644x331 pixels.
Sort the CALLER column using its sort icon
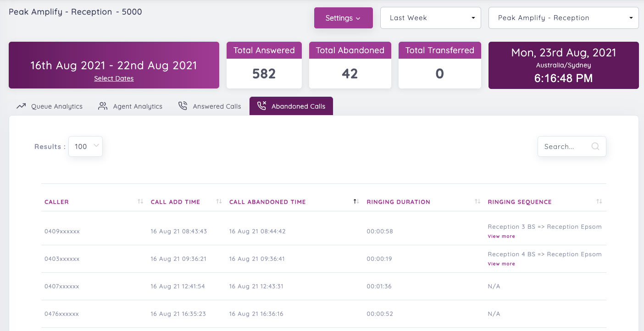coord(140,201)
